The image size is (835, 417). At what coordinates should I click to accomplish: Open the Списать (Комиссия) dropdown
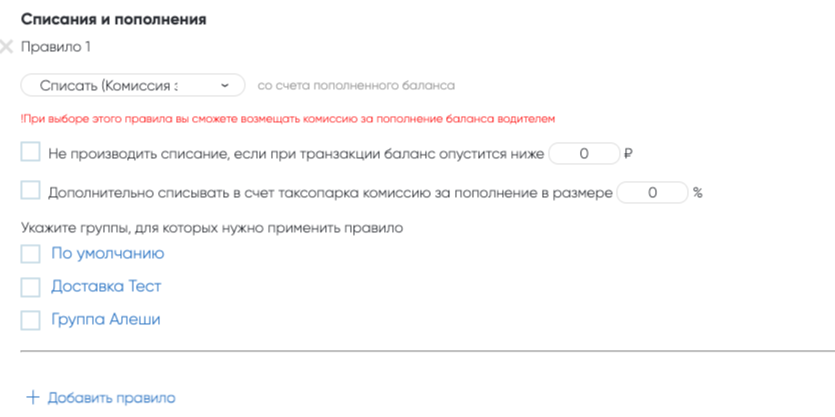120,86
